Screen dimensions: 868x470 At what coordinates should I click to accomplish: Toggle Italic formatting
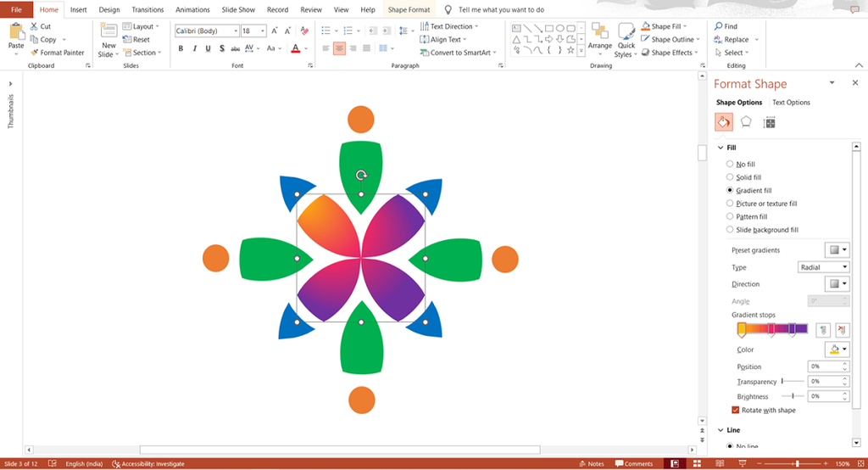[194, 48]
